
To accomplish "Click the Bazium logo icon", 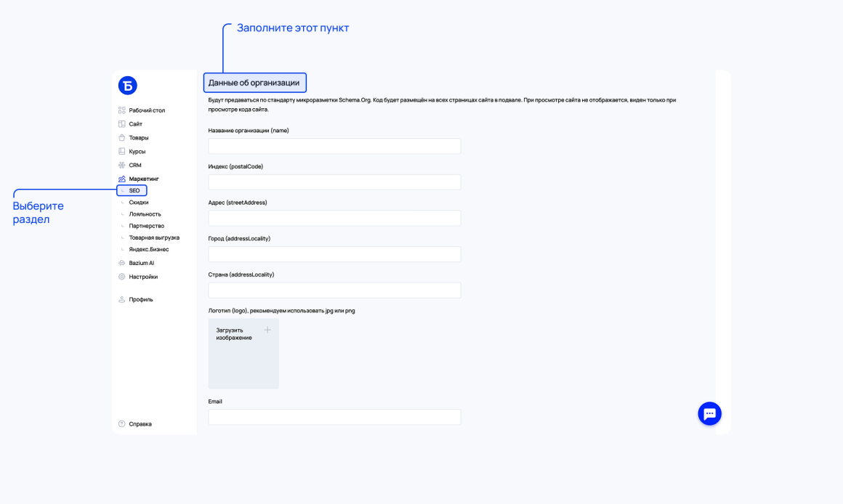I will pyautogui.click(x=127, y=86).
